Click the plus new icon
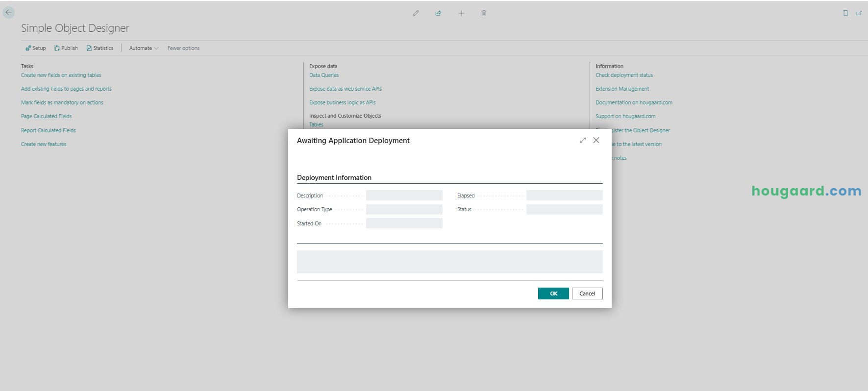The image size is (868, 391). [461, 13]
